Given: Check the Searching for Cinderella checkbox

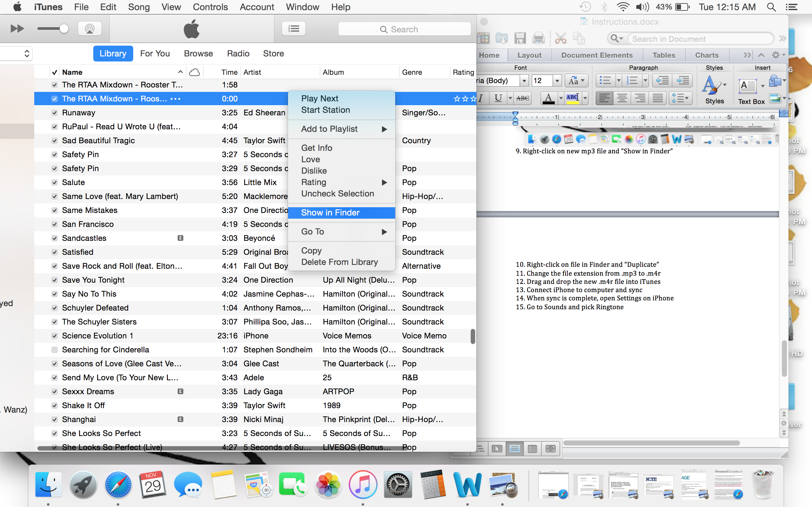Looking at the screenshot, I should [54, 350].
